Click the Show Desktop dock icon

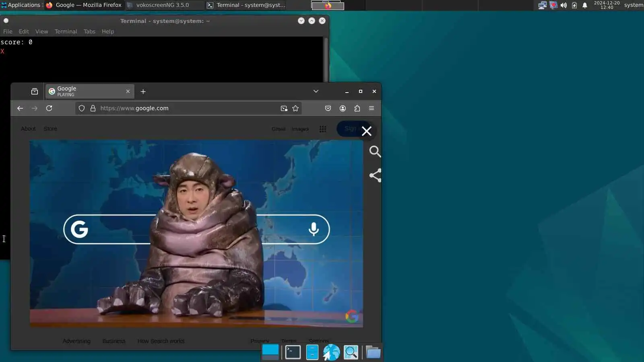[270, 352]
